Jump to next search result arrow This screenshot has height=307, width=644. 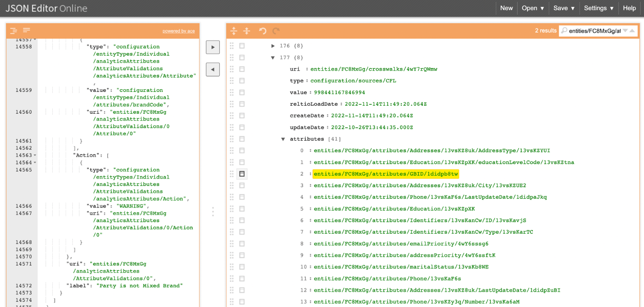coord(625,31)
